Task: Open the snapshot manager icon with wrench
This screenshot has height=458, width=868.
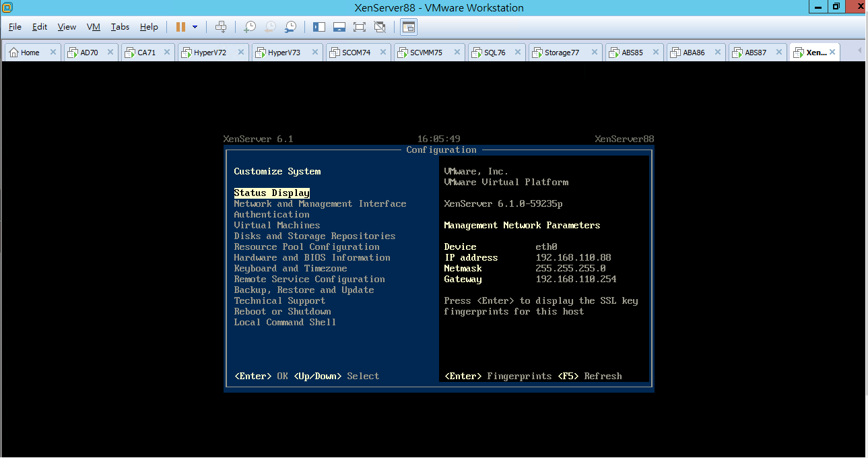Action: tap(290, 27)
